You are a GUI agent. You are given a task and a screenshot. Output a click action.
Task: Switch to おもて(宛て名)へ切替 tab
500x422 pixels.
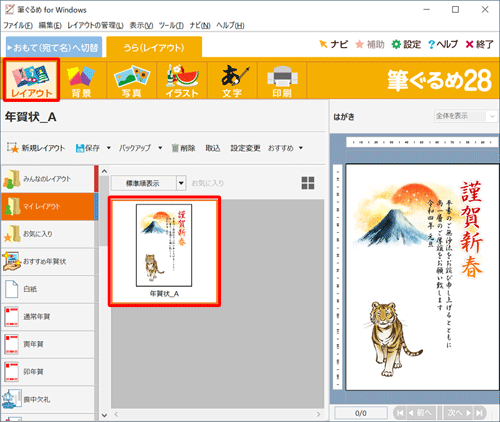54,48
